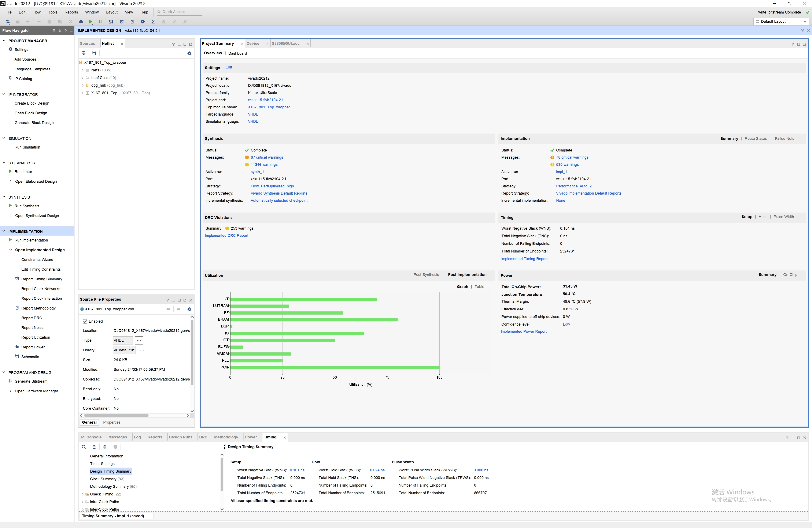Expand Check Timing (22) in timing tree
Viewport: 812px width, 528px height.
coord(82,494)
